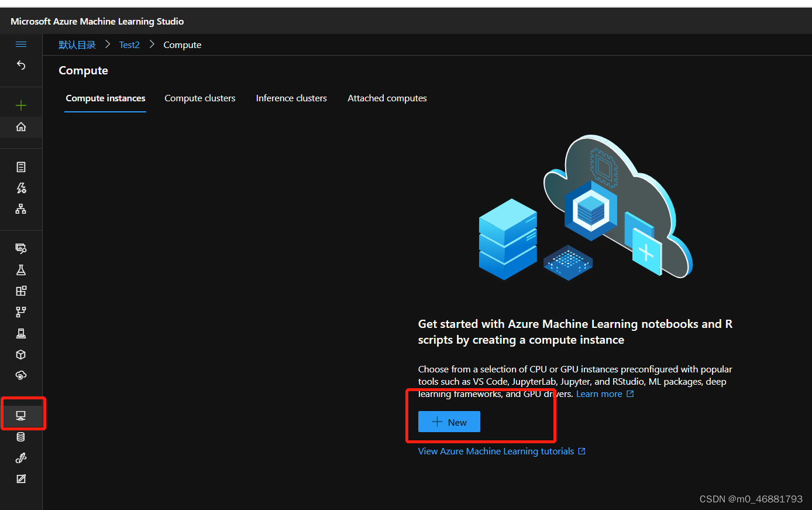Image resolution: width=812 pixels, height=510 pixels.
Task: Open Data Labeling pencil-square icon
Action: point(21,479)
